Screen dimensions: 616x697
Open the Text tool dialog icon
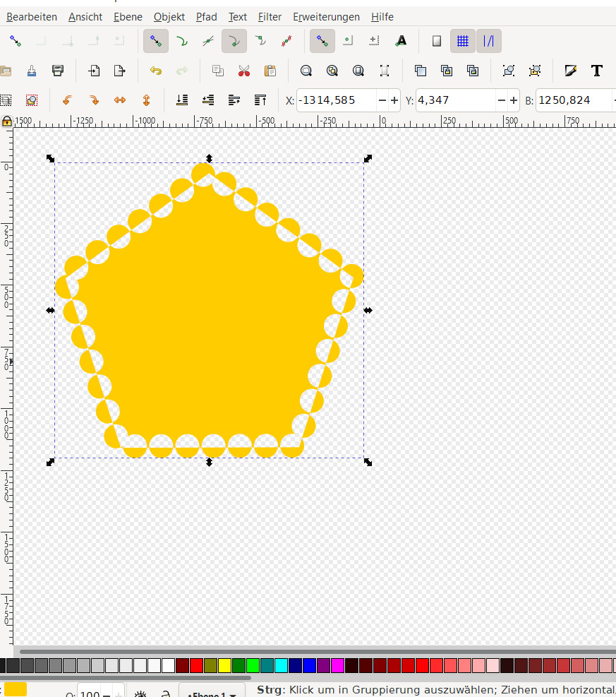pyautogui.click(x=596, y=71)
